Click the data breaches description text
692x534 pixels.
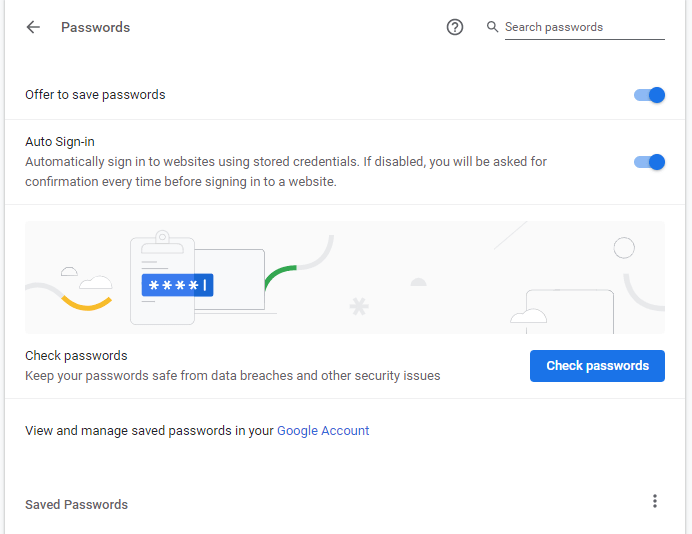pos(233,376)
